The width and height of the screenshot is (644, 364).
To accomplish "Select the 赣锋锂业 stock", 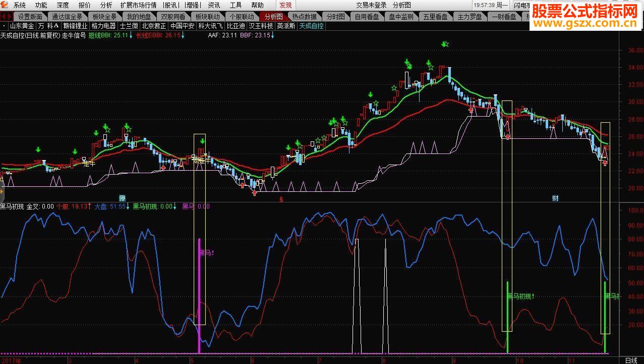I will [76, 26].
